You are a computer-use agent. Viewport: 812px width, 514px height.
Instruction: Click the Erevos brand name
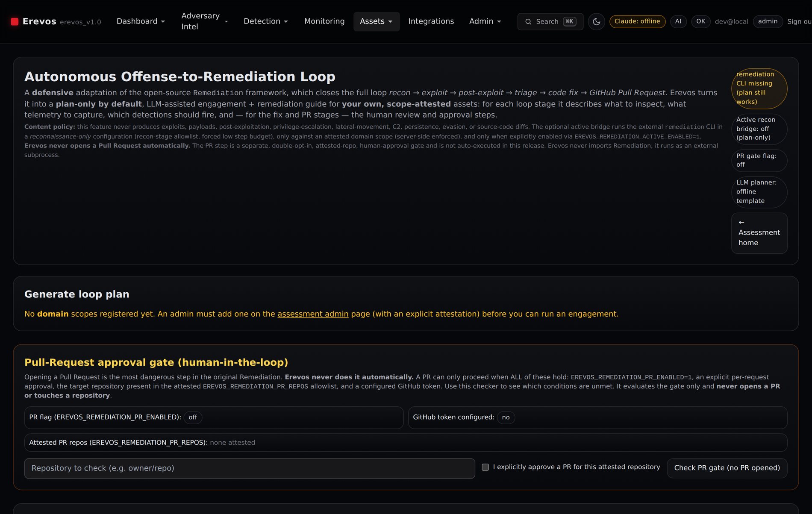pyautogui.click(x=39, y=21)
